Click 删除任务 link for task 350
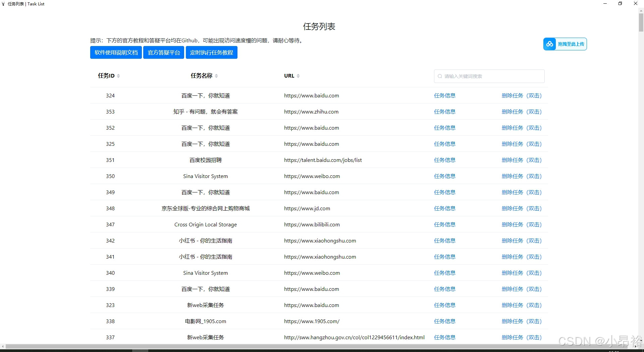This screenshot has width=644, height=352. coord(522,176)
